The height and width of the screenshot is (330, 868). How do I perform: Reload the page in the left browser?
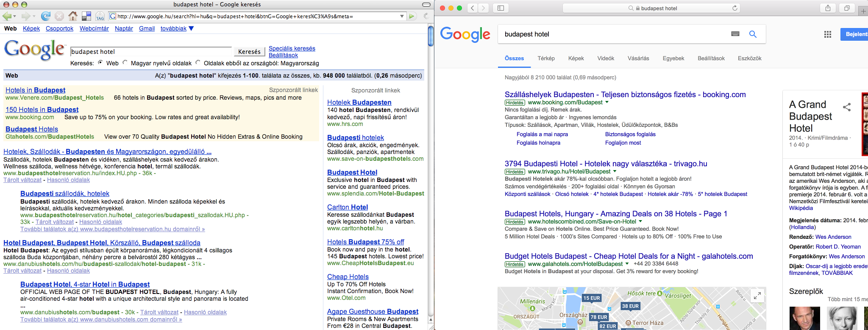tap(45, 16)
